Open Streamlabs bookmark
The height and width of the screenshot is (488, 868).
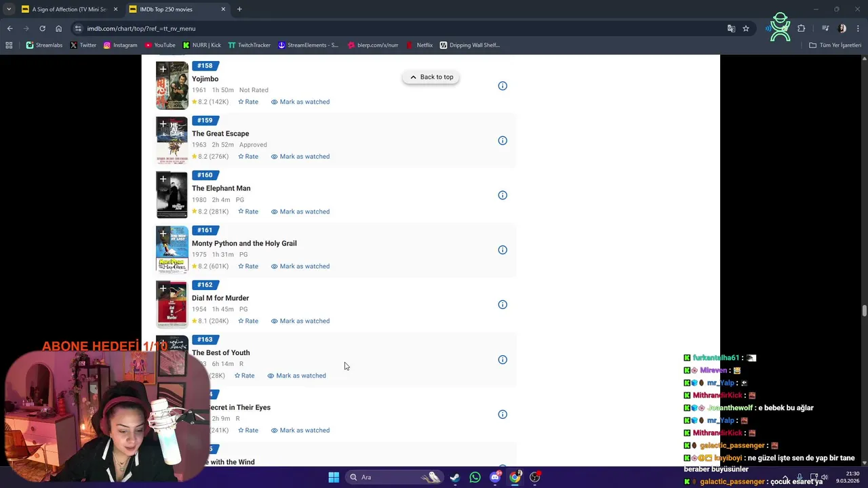click(x=44, y=45)
